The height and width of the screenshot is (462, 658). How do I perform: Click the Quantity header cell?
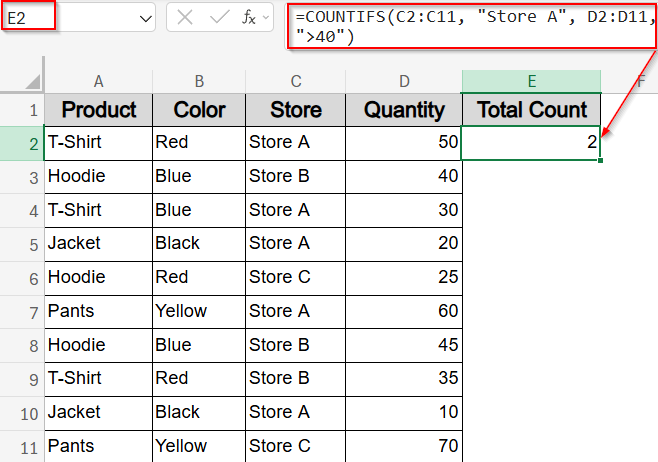[x=404, y=110]
